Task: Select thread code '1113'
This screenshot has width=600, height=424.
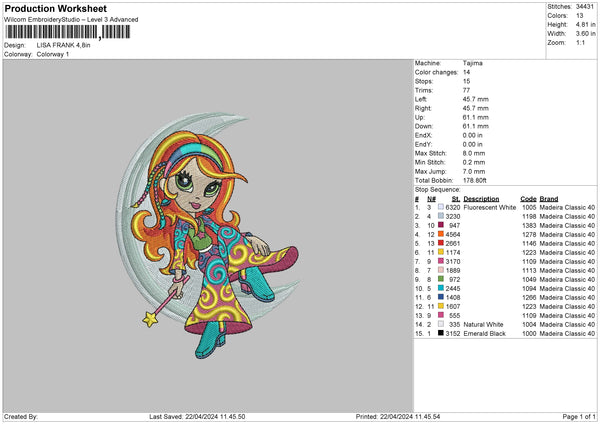Action: (529, 271)
